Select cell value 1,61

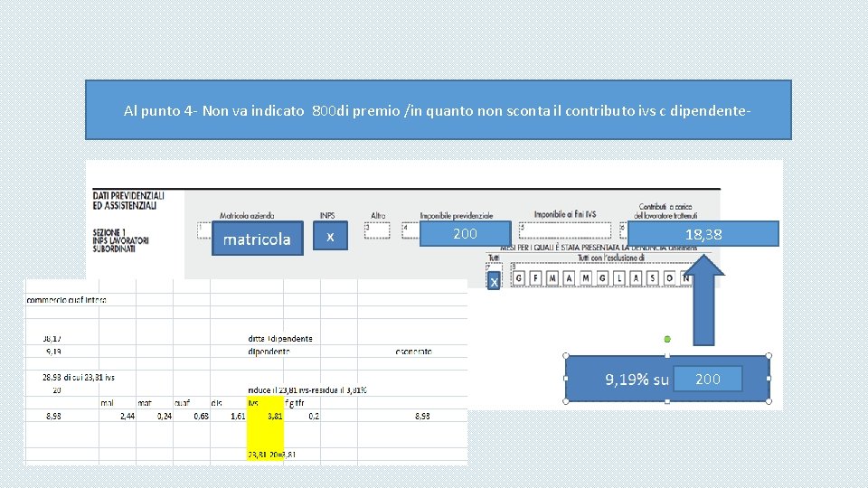[228, 416]
